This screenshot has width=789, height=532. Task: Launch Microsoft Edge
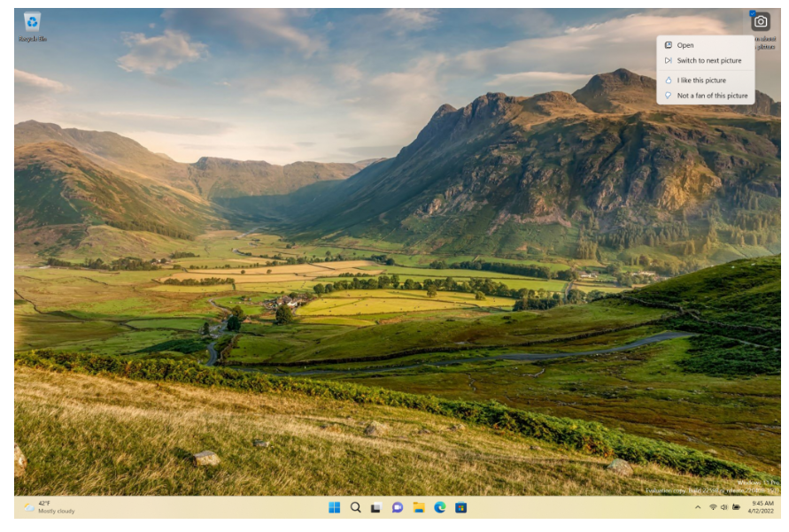coord(440,507)
